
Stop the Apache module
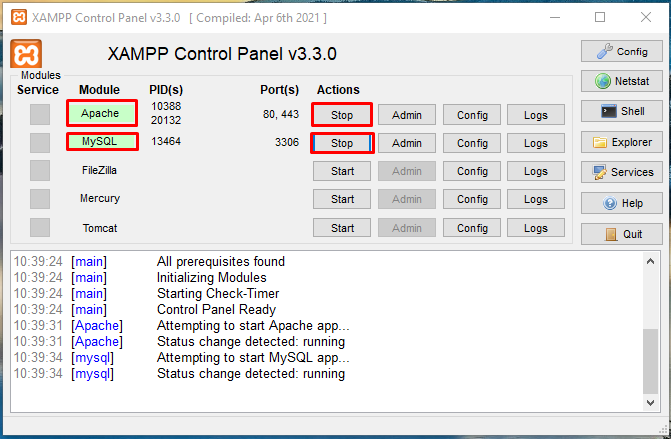pos(342,115)
